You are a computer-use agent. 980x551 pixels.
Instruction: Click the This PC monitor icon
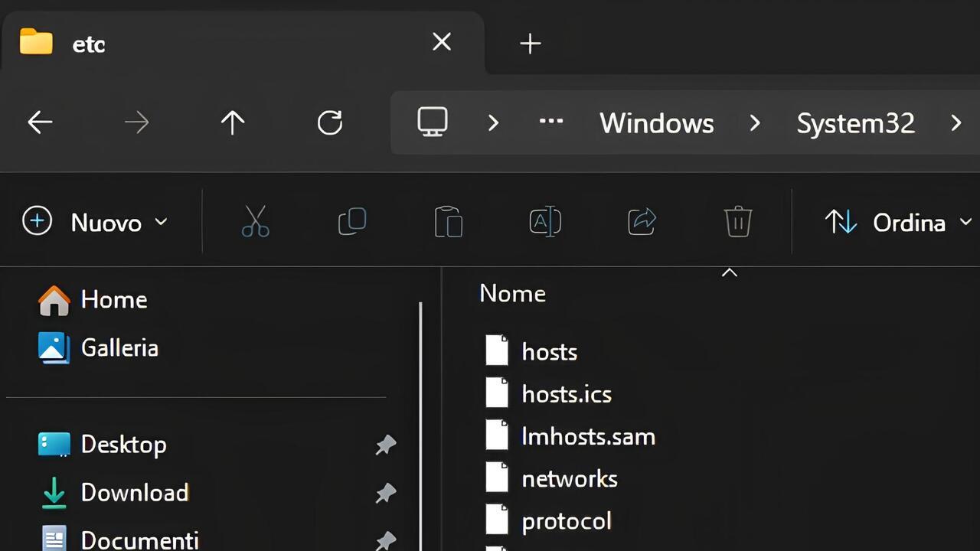[x=433, y=122]
